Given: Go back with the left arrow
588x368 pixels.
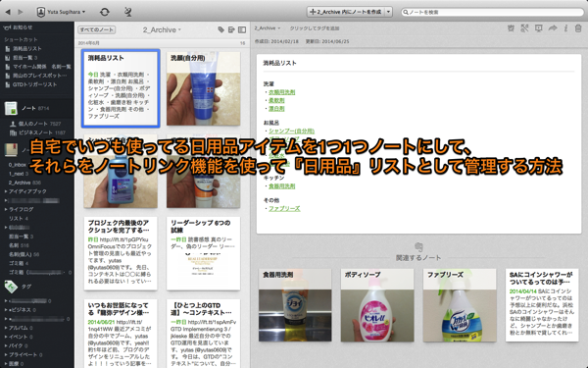Looking at the screenshot, I should pos(8,12).
